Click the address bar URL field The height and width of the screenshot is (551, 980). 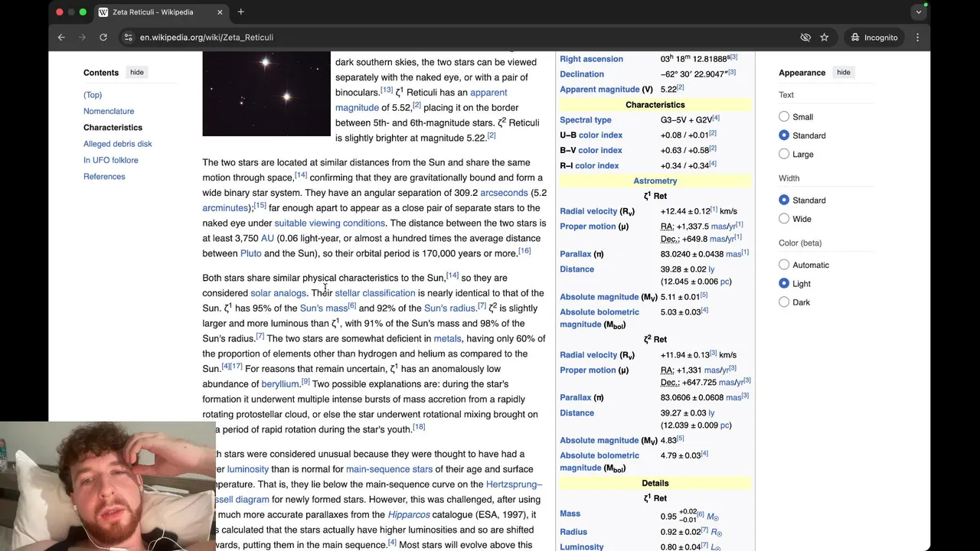click(459, 37)
